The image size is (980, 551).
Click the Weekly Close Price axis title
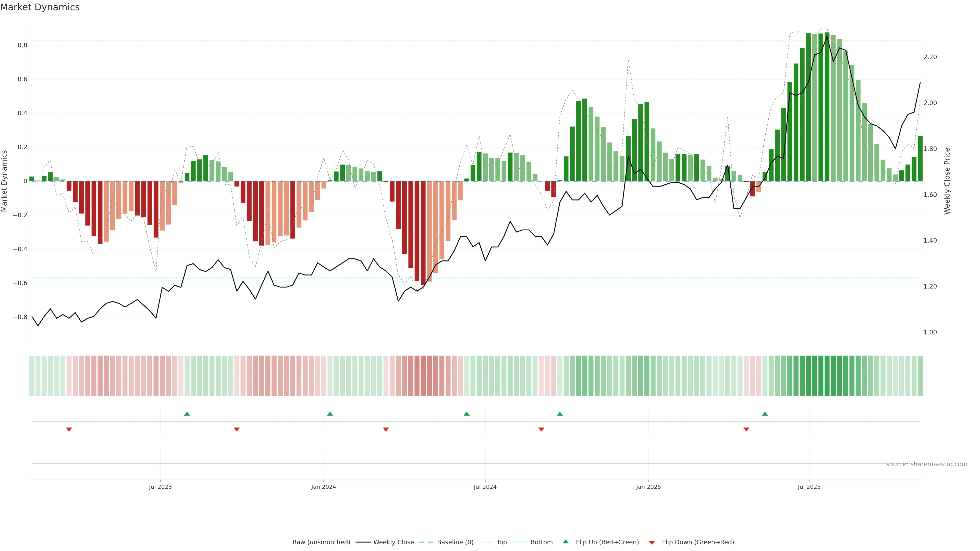[947, 181]
